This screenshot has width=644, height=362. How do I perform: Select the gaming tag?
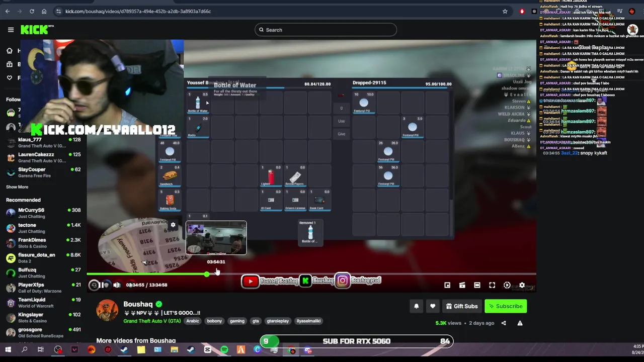(x=237, y=321)
